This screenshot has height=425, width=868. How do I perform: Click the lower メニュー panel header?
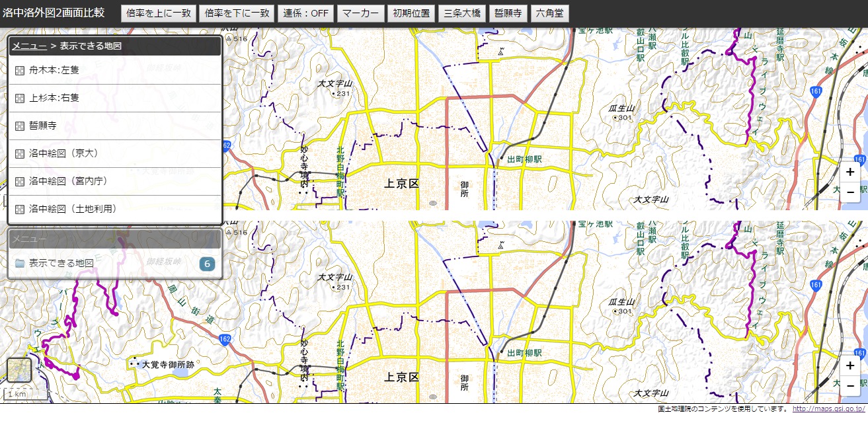(x=114, y=239)
